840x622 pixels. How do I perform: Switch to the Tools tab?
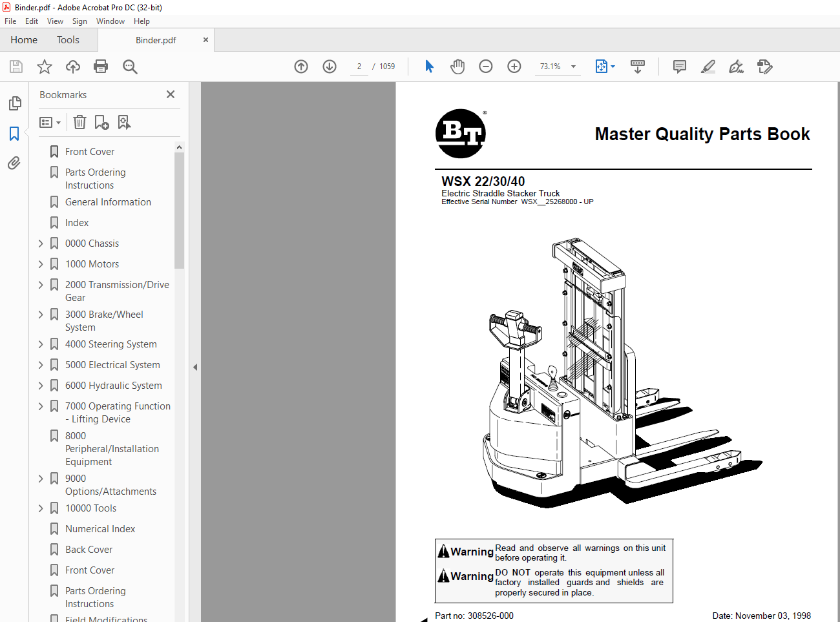point(68,40)
